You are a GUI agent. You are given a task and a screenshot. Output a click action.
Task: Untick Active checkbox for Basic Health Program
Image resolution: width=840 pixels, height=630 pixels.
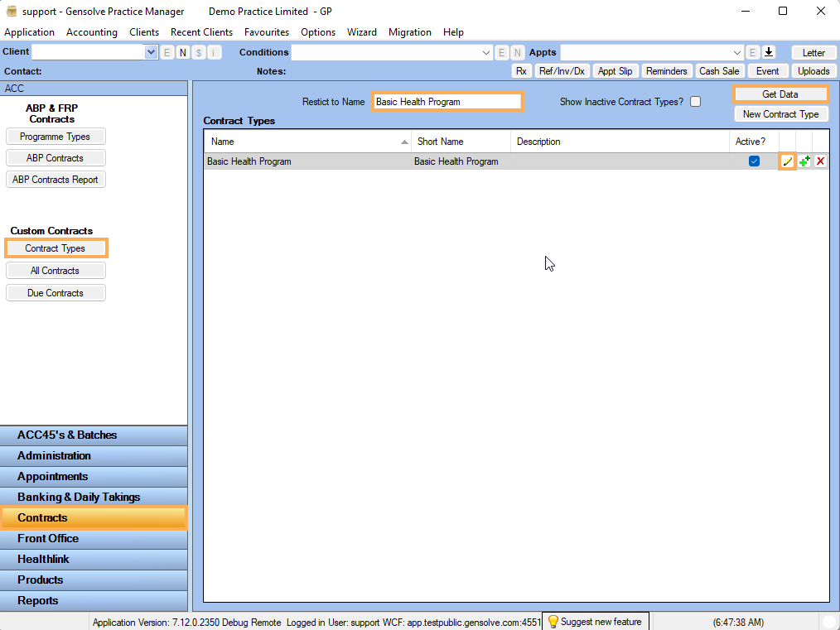[x=754, y=161]
